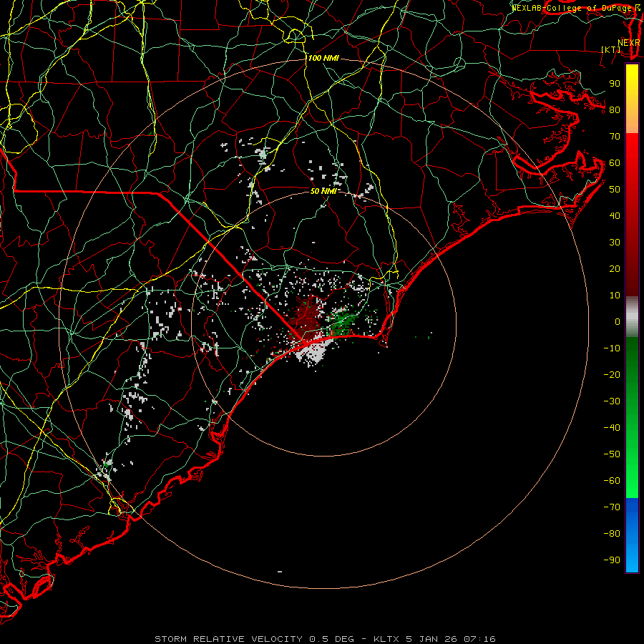This screenshot has height=644, width=644.
Task: Select the -60 value on the velocity scale
Action: [x=612, y=481]
